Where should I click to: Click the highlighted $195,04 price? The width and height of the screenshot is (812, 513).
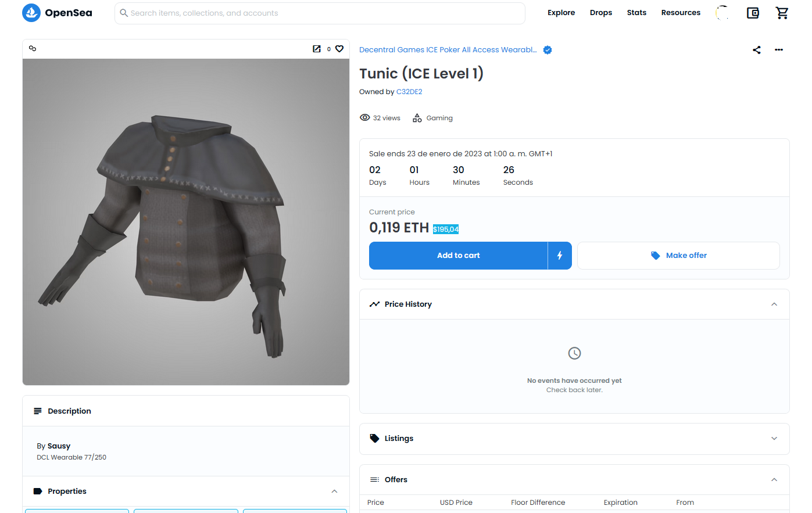click(446, 229)
